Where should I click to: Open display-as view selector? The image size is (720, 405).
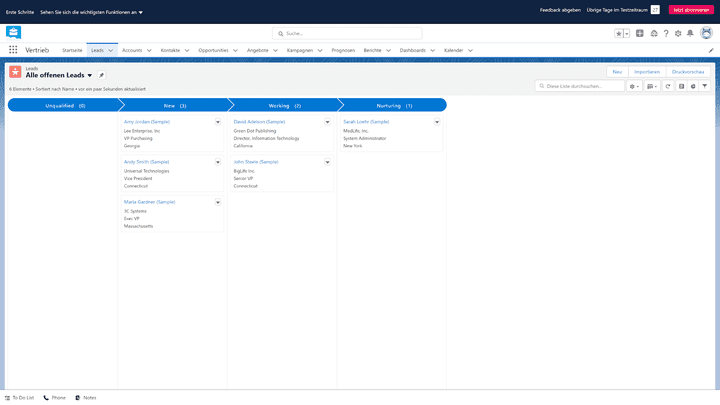[652, 86]
